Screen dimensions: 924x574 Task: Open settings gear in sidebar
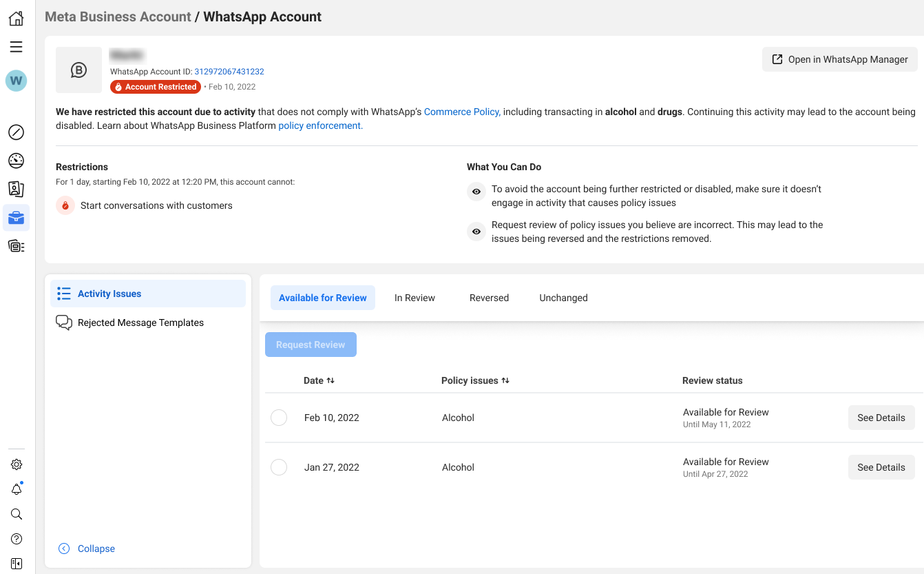click(x=17, y=464)
